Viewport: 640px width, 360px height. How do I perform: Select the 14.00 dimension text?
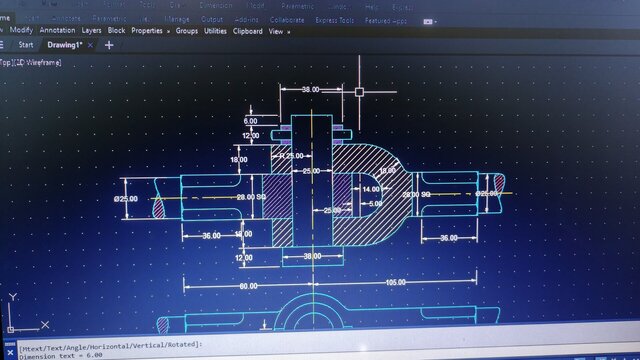[371, 189]
